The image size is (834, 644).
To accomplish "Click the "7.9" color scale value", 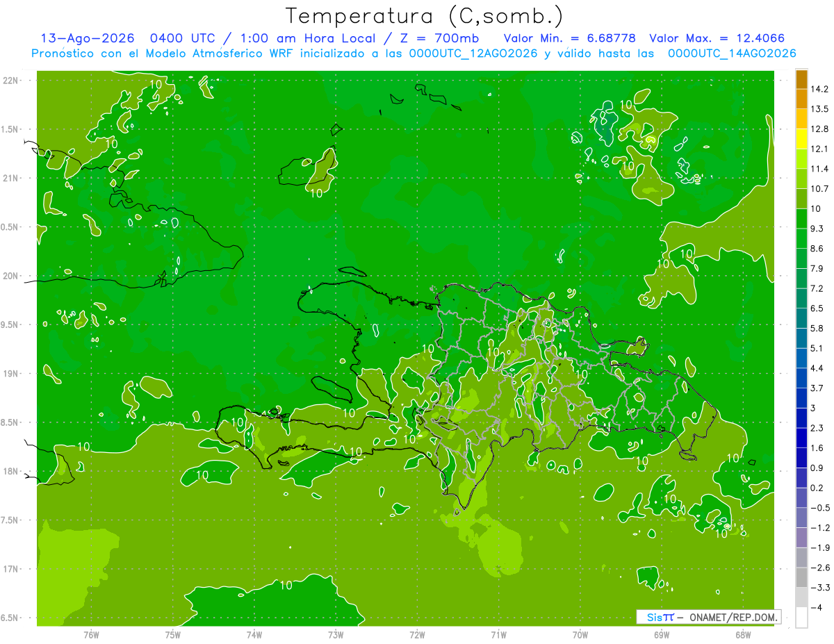I will point(817,268).
